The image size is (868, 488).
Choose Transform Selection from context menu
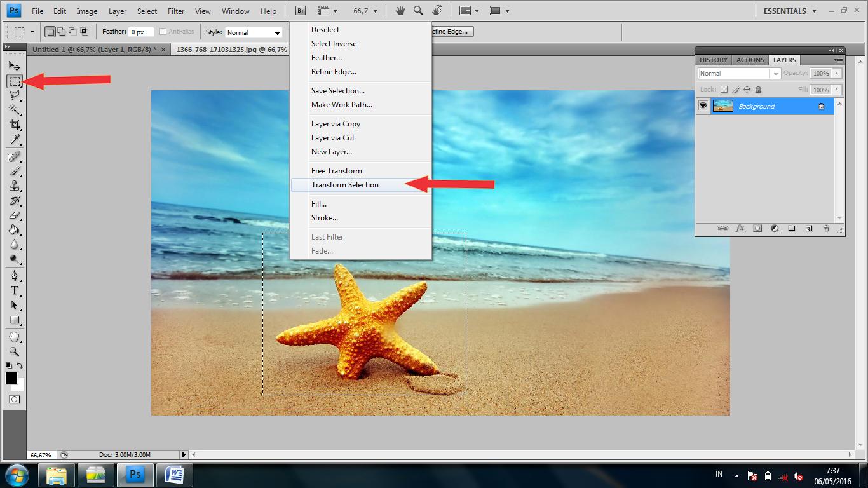tap(345, 185)
